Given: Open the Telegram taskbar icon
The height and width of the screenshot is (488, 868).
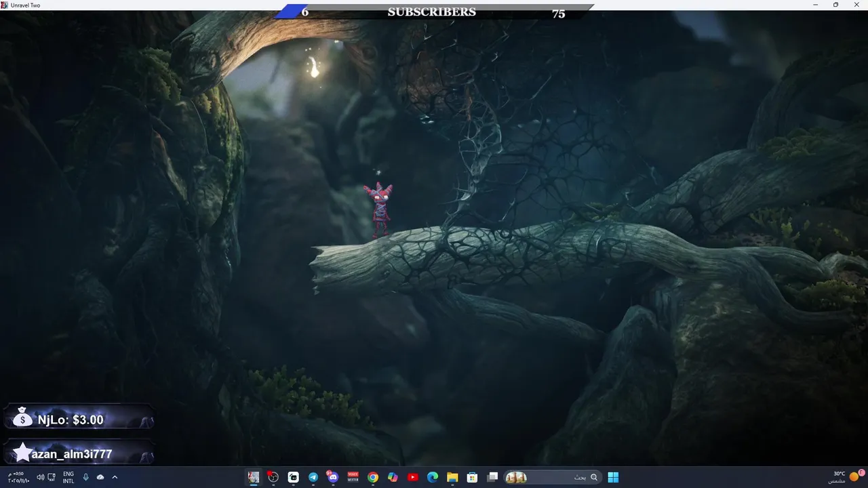Looking at the screenshot, I should pyautogui.click(x=313, y=477).
